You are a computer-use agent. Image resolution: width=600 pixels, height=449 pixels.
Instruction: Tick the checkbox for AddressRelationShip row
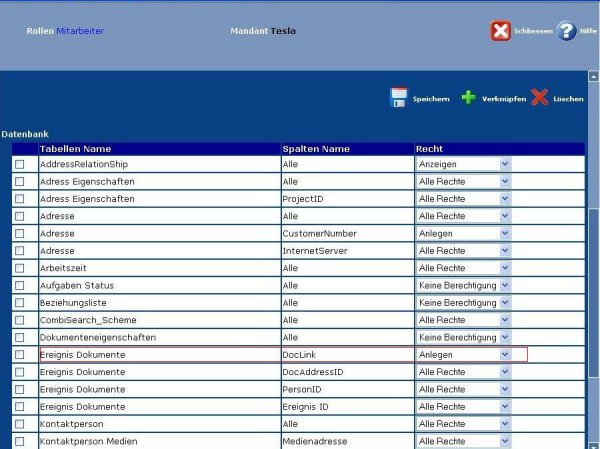coord(19,164)
